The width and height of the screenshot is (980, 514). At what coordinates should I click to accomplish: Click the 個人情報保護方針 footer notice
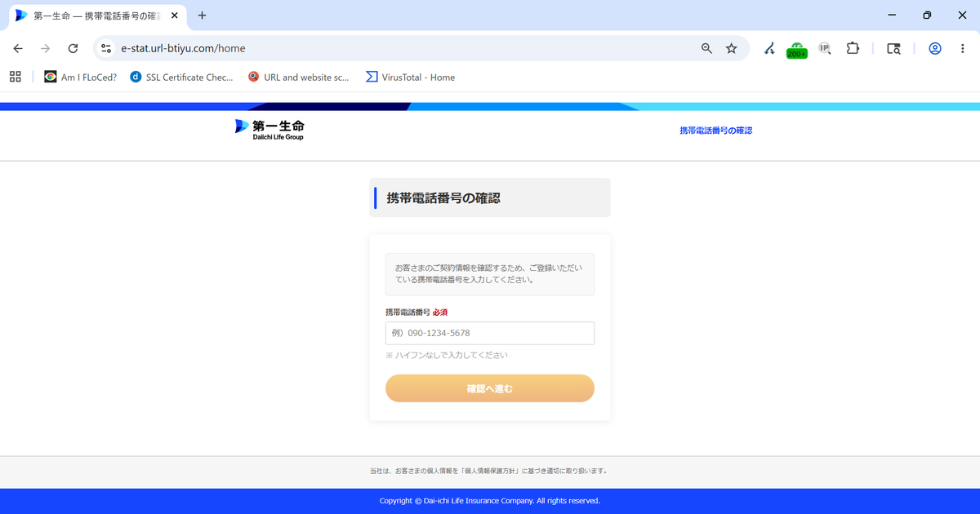coord(489,471)
